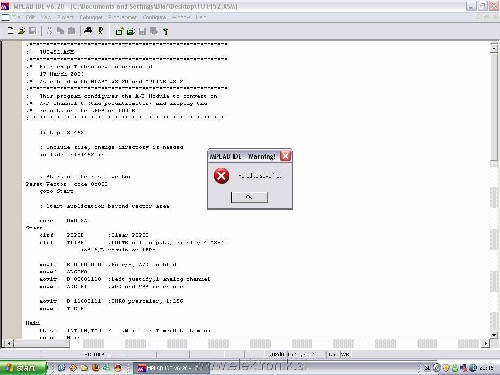
Task: Click the Open File toolbar icon
Action: click(21, 31)
